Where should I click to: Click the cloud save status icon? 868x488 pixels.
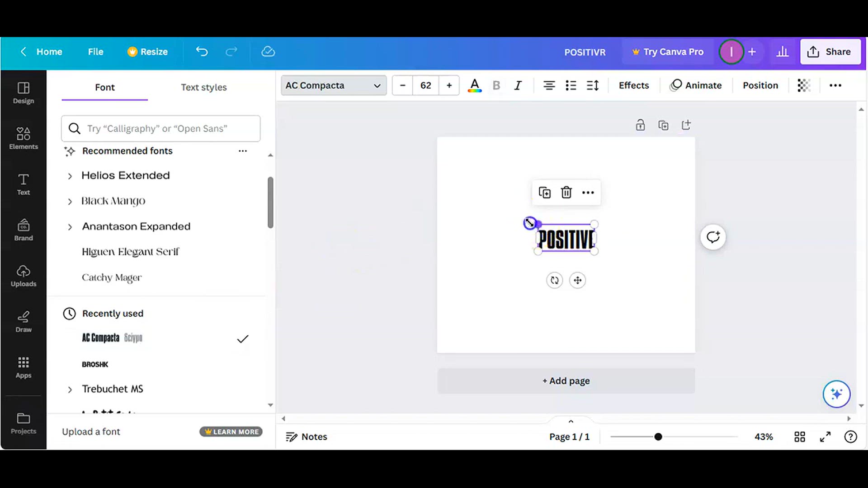[x=268, y=52]
